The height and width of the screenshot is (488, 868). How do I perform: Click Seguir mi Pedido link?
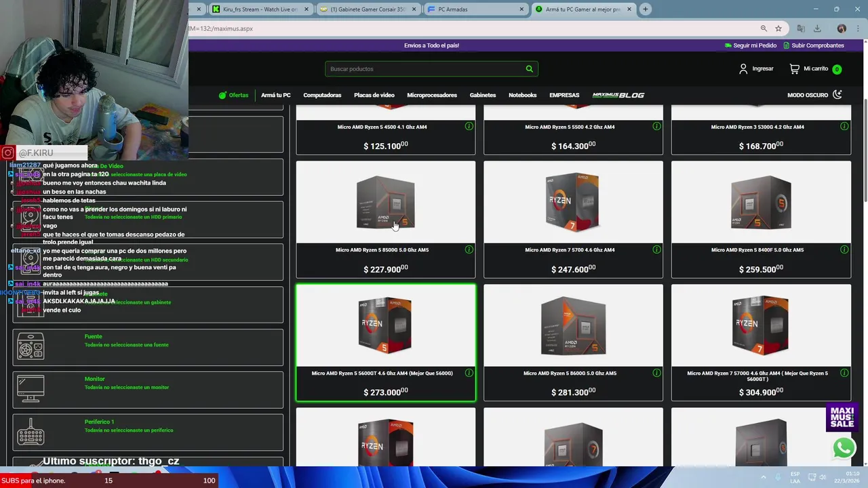coord(750,45)
